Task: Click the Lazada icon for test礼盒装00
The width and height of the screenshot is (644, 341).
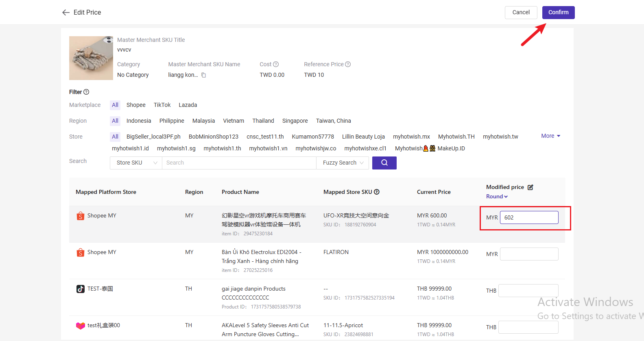Action: coord(81,326)
